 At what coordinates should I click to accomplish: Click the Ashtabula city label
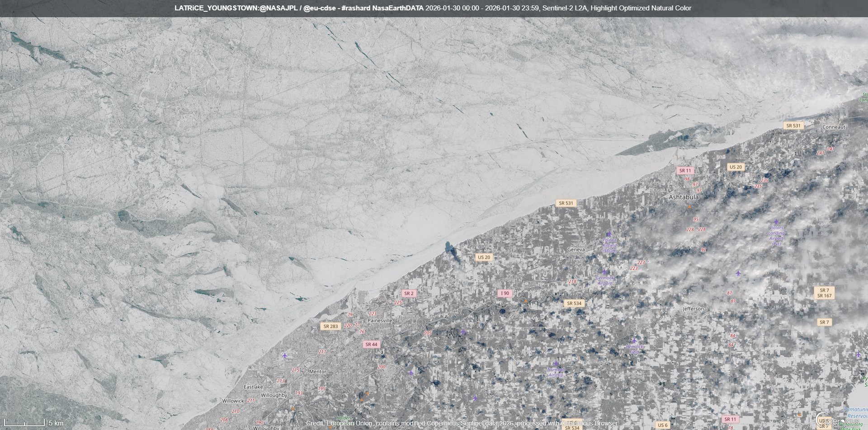(x=684, y=197)
